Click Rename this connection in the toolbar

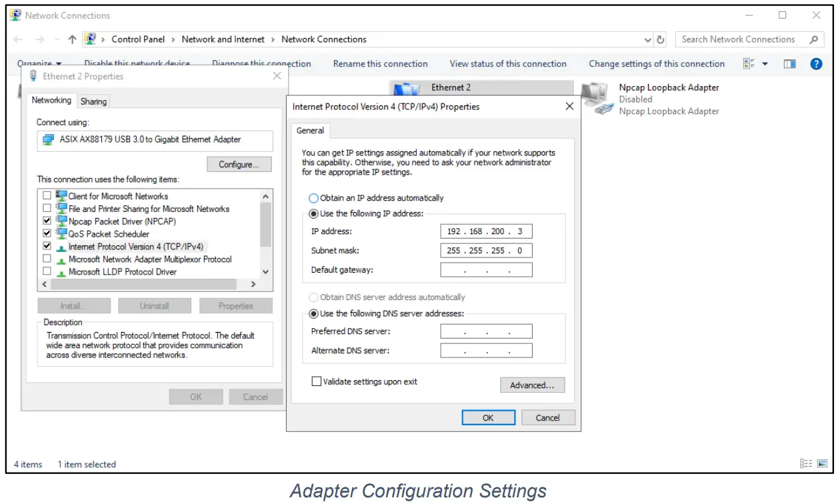380,64
